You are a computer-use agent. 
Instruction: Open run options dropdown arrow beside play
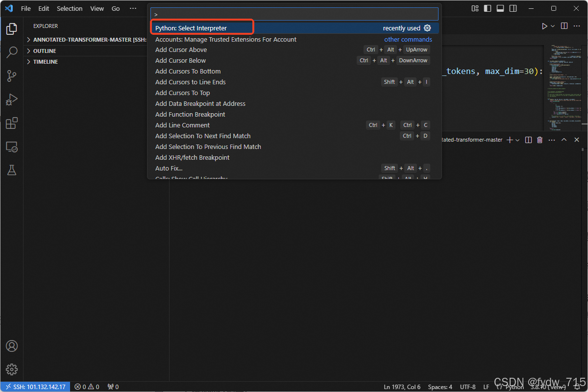(x=553, y=26)
